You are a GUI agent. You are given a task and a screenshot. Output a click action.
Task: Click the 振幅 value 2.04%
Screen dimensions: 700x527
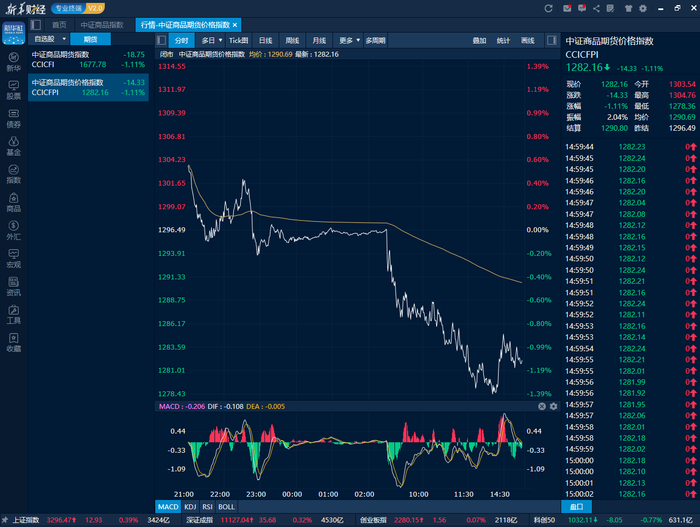tap(617, 117)
